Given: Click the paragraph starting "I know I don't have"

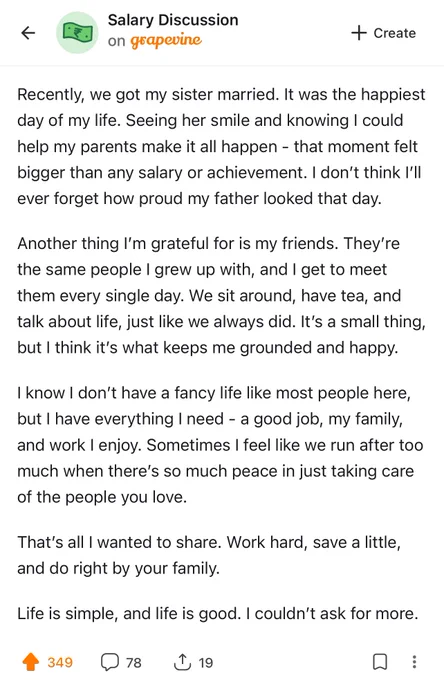Looking at the screenshot, I should point(220,445).
